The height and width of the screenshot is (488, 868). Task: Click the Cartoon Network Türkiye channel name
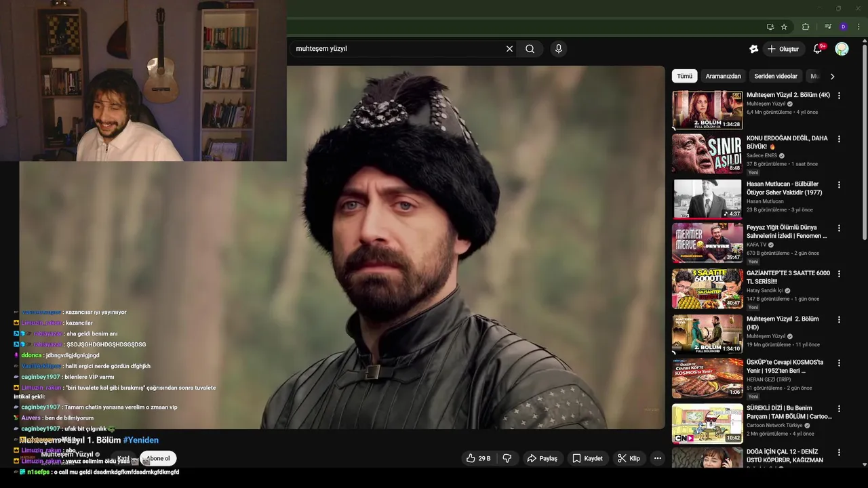tap(775, 426)
